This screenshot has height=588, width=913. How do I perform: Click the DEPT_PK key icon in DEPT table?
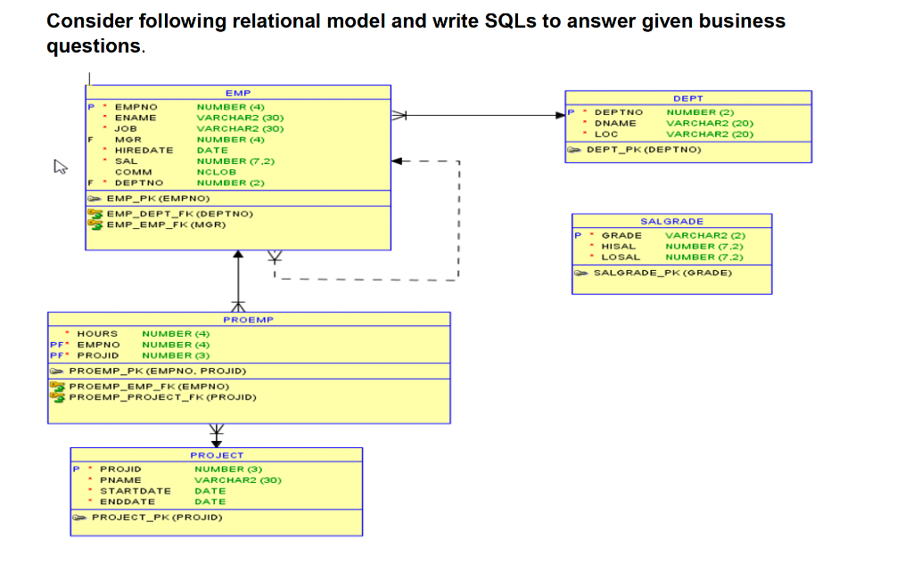click(577, 148)
